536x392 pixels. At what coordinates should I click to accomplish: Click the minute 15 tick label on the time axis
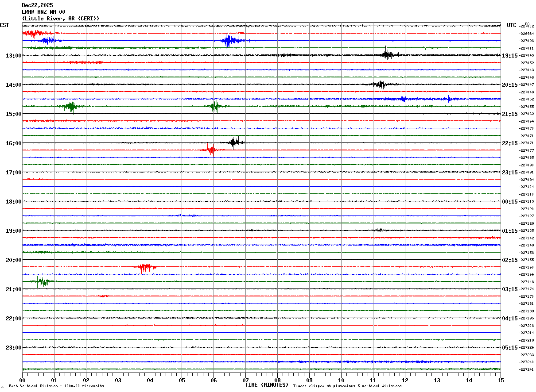pos(501,380)
